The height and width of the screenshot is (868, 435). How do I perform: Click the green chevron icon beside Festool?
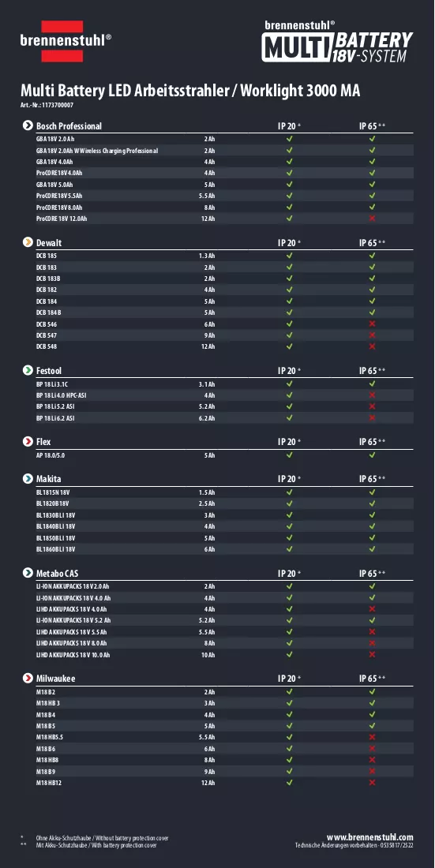coord(27,370)
